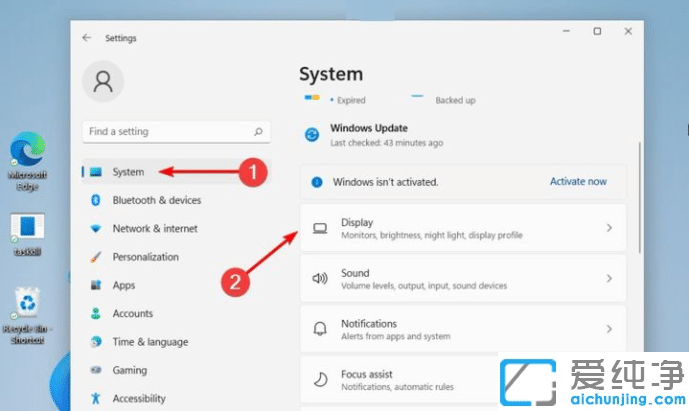Open the Recycle Bin desktop shortcut
This screenshot has height=411, width=689.
point(26,307)
